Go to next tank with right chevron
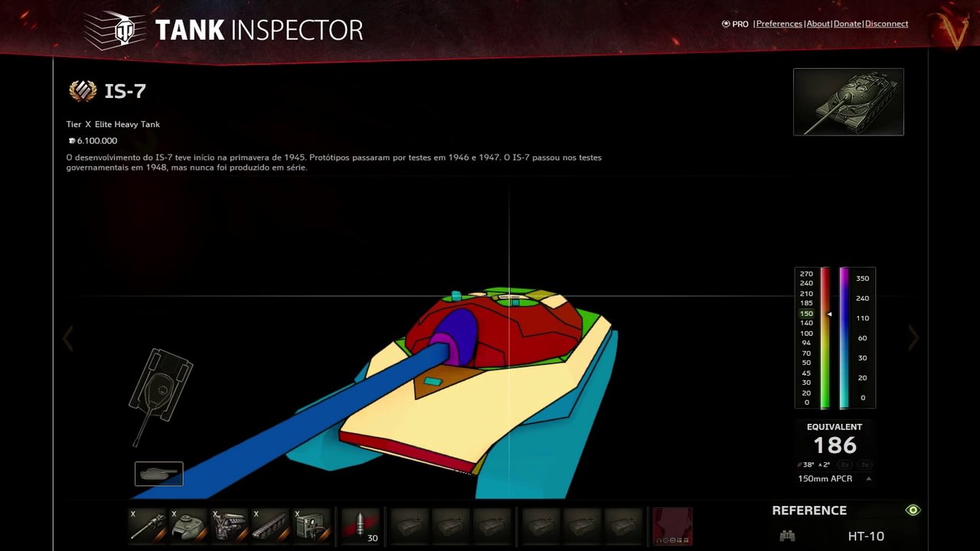 point(913,337)
